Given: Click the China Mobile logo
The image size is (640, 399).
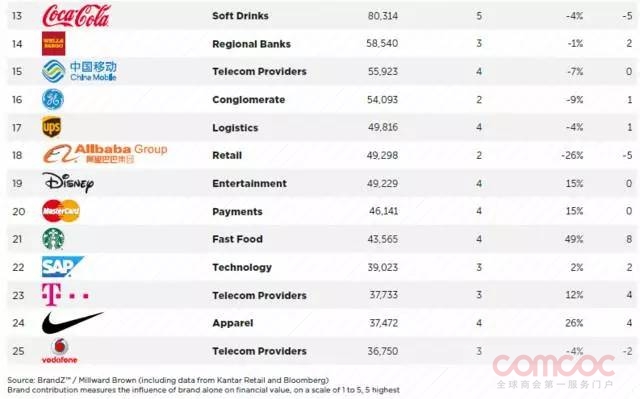Looking at the screenshot, I should tap(80, 71).
